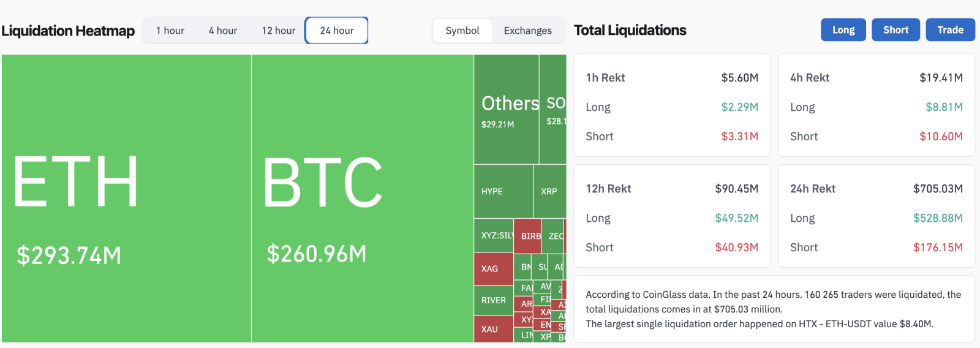Screen dimensions: 980x348
Task: Click the BTC heatmap tile
Action: point(362,199)
